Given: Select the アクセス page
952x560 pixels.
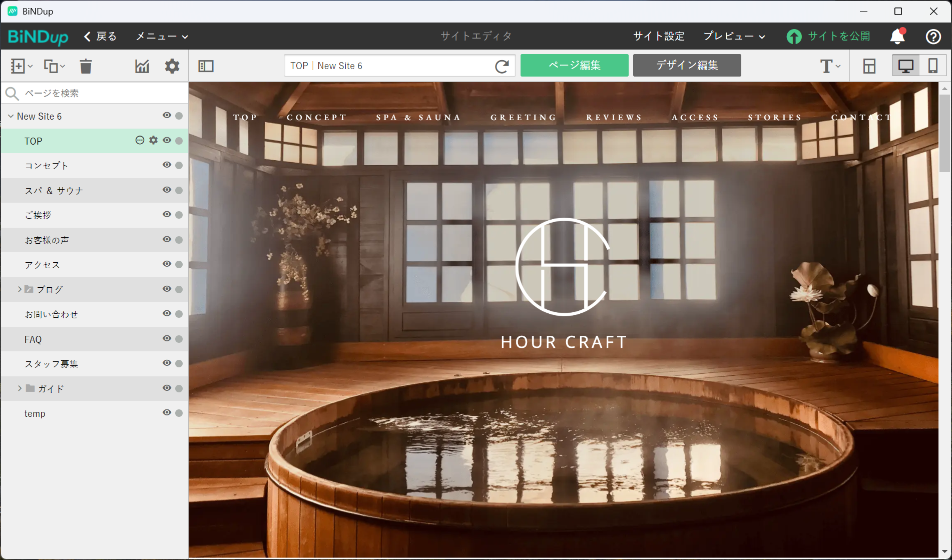Looking at the screenshot, I should pos(95,265).
